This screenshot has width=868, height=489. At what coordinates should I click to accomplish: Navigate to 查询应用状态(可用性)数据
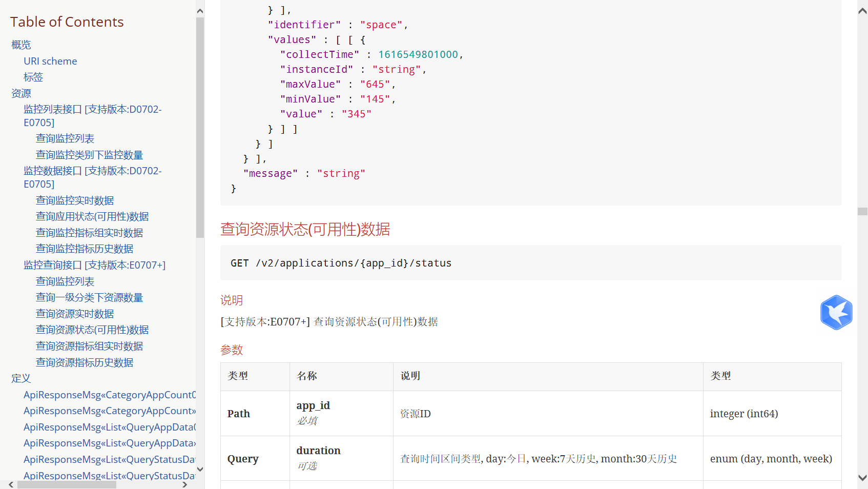pyautogui.click(x=92, y=216)
